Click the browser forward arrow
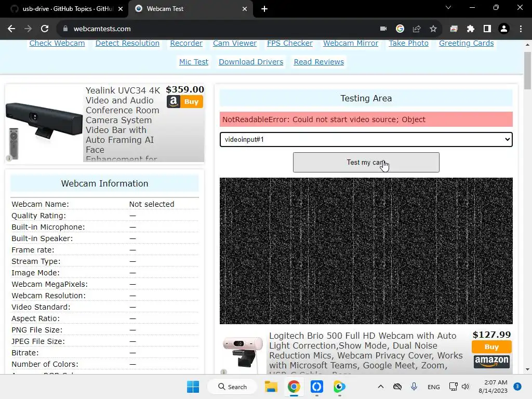The height and width of the screenshot is (399, 532). 28,29
